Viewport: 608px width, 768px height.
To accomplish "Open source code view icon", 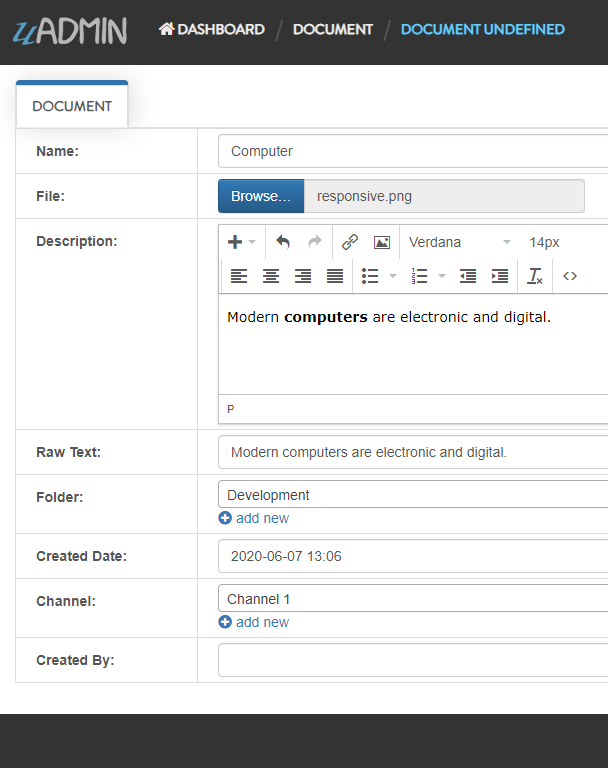I will pos(570,276).
